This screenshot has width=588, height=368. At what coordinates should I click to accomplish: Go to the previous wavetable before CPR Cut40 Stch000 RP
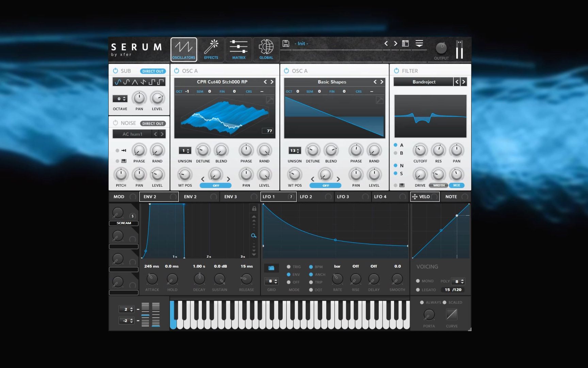click(x=265, y=82)
